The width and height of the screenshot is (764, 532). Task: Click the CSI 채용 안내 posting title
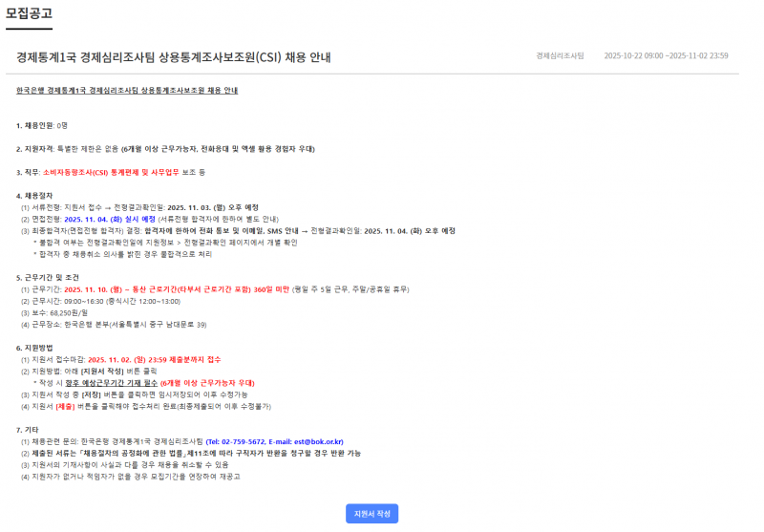click(174, 56)
